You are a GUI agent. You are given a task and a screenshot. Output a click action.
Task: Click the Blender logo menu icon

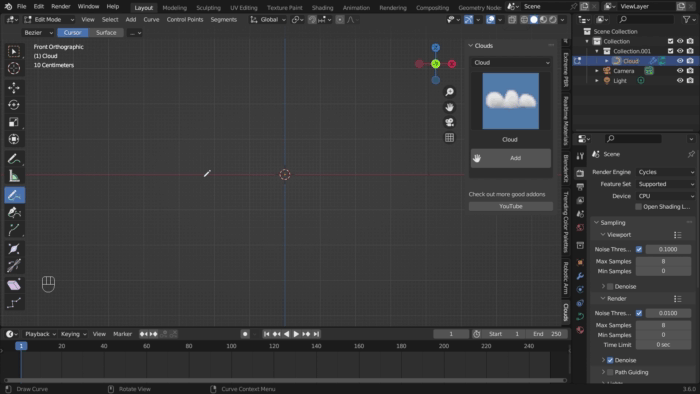8,7
